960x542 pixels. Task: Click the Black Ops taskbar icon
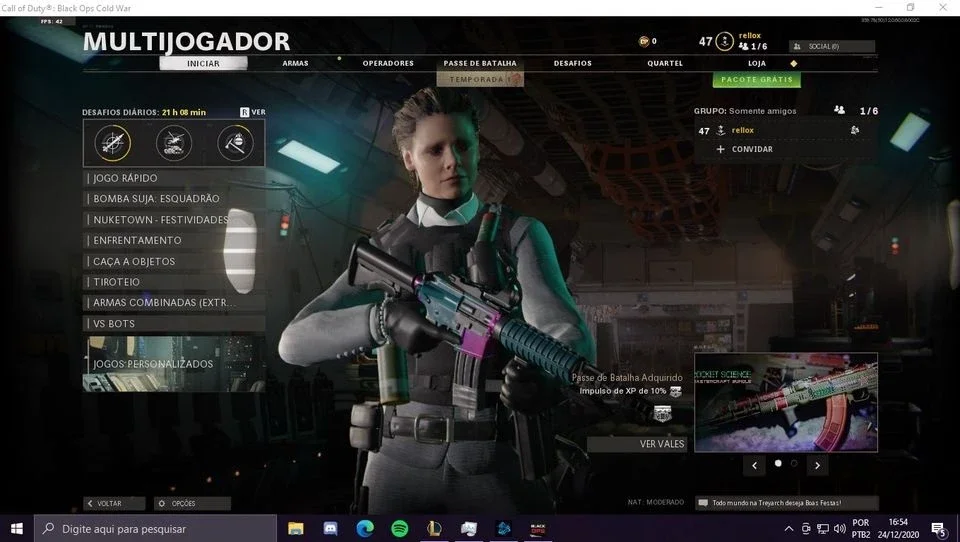(538, 528)
